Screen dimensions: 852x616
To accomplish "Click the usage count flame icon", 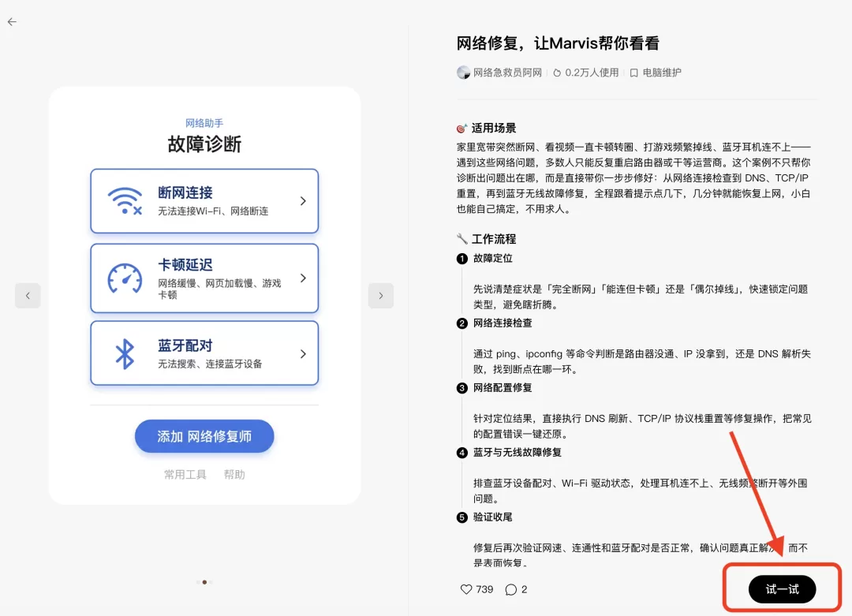I will (x=557, y=73).
